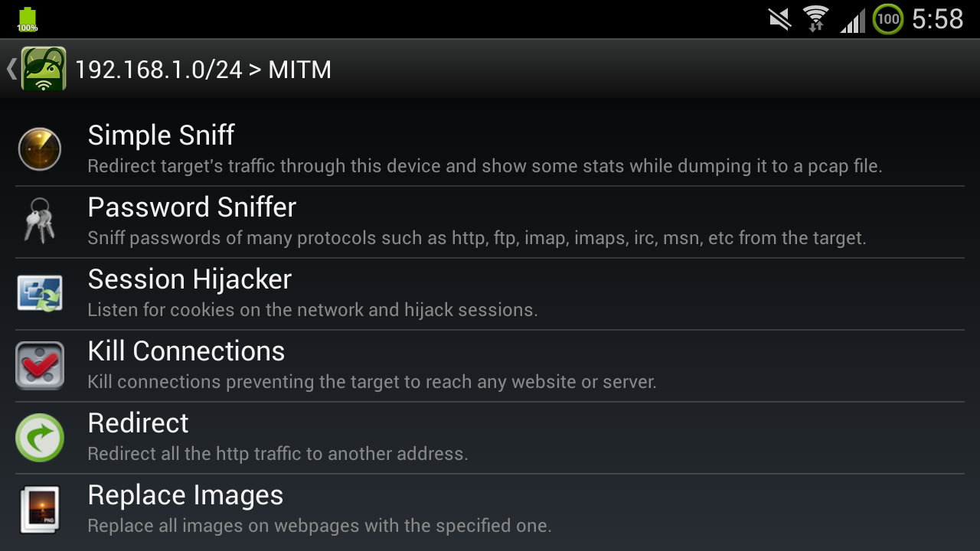
Task: Tap the Simple Sniff radar icon
Action: pyautogui.click(x=40, y=149)
